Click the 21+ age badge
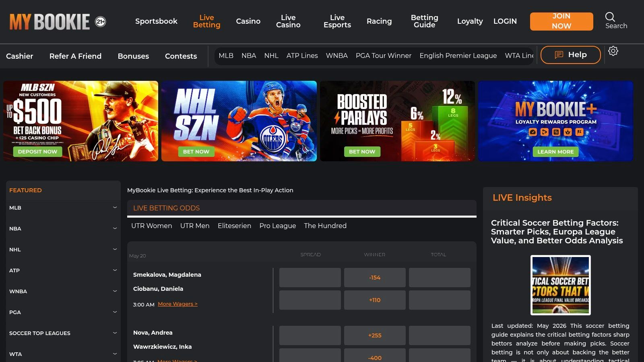The image size is (644, 362). click(x=100, y=22)
